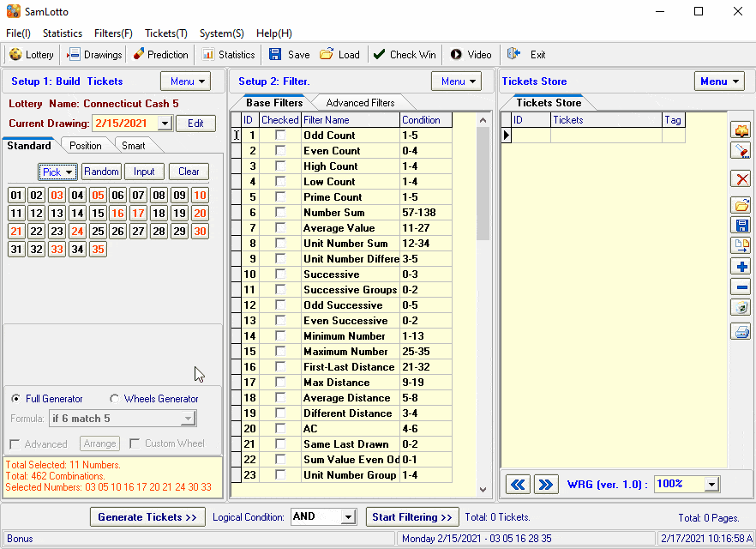This screenshot has height=549, width=756.
Task: Click the Condition column header
Action: [426, 119]
